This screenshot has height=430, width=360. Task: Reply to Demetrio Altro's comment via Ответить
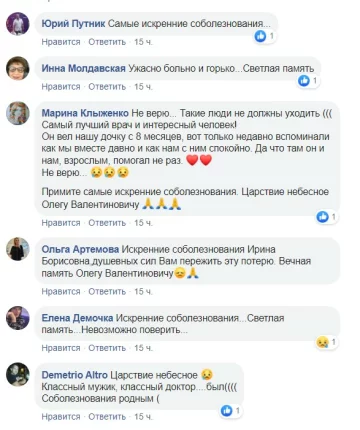pyautogui.click(x=107, y=417)
